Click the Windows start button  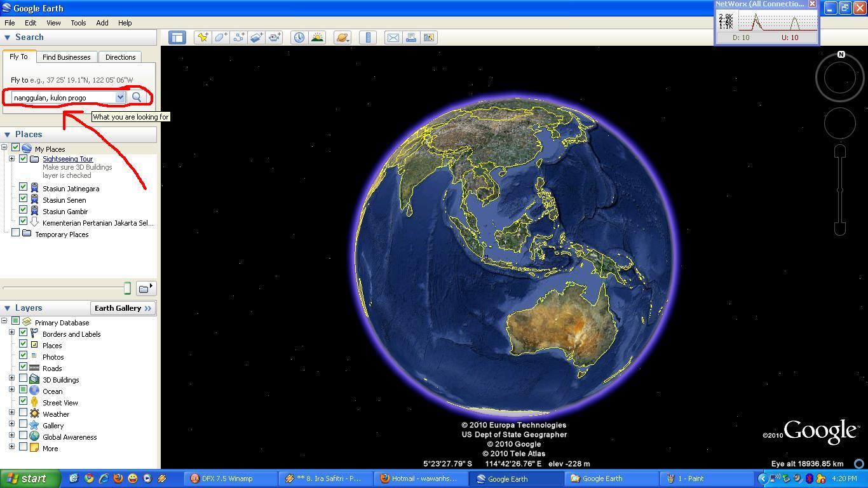point(31,478)
